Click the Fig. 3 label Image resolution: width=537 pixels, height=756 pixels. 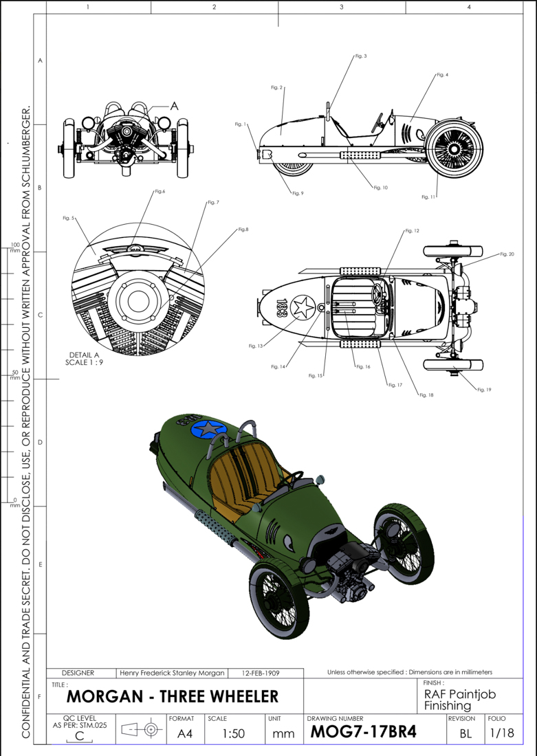point(361,56)
